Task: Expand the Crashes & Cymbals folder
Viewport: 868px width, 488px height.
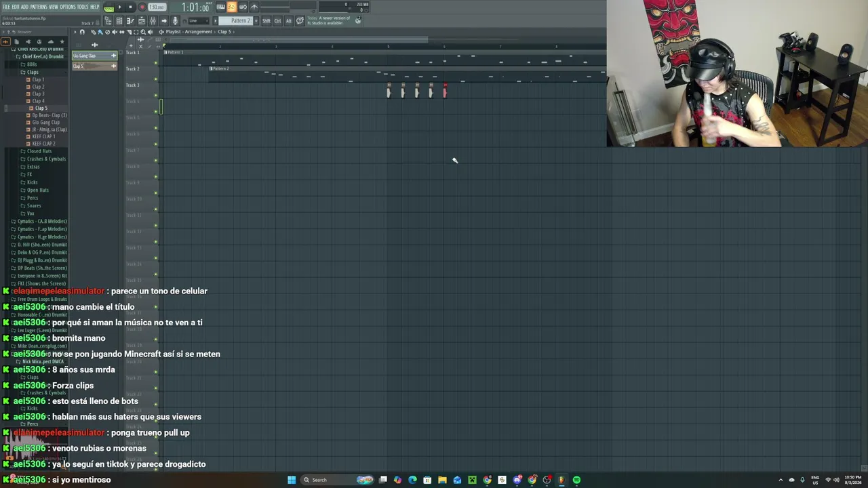Action: point(44,159)
